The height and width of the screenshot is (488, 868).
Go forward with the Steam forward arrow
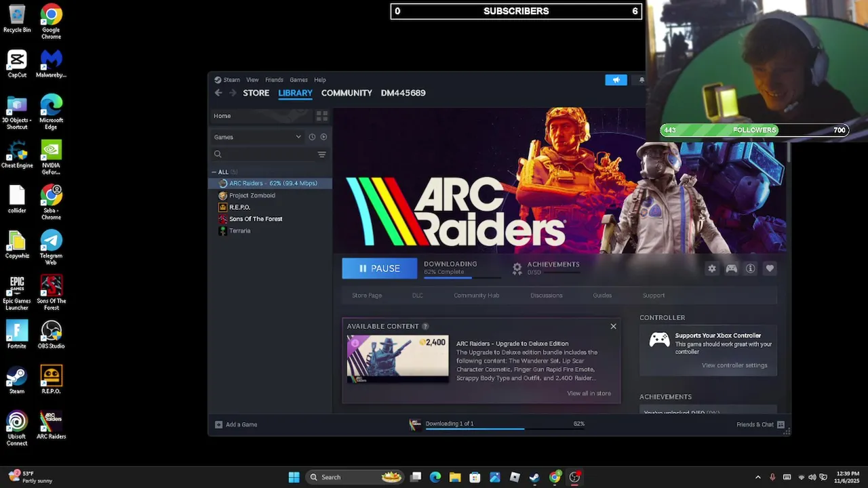233,93
